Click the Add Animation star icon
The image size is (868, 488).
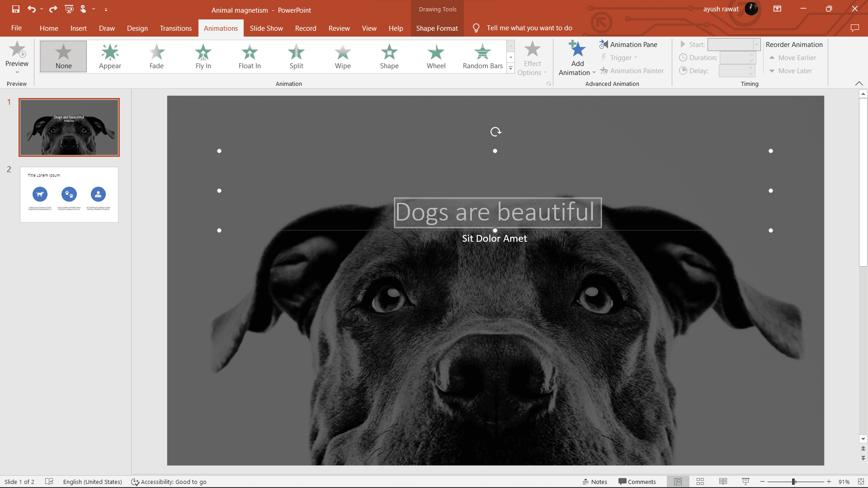coord(577,49)
